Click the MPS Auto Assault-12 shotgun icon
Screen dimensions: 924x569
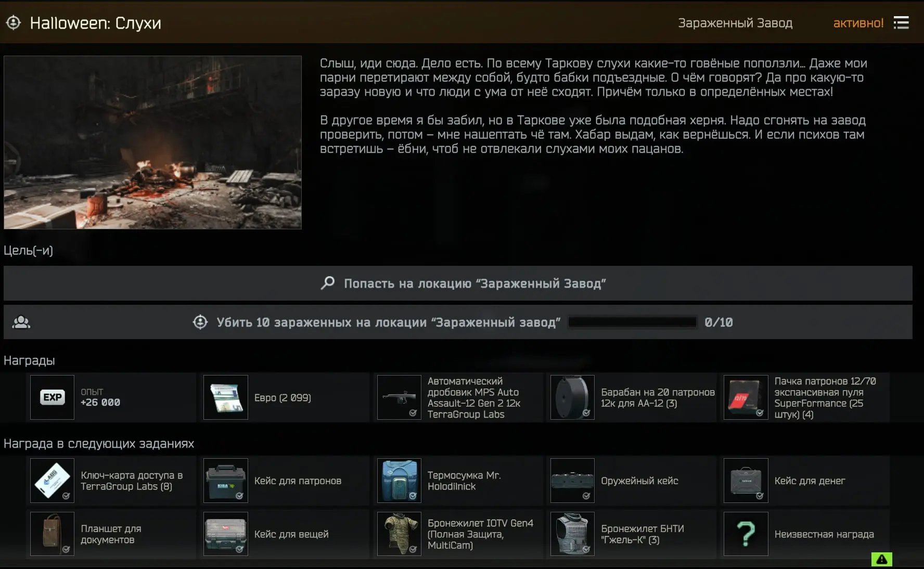click(399, 397)
